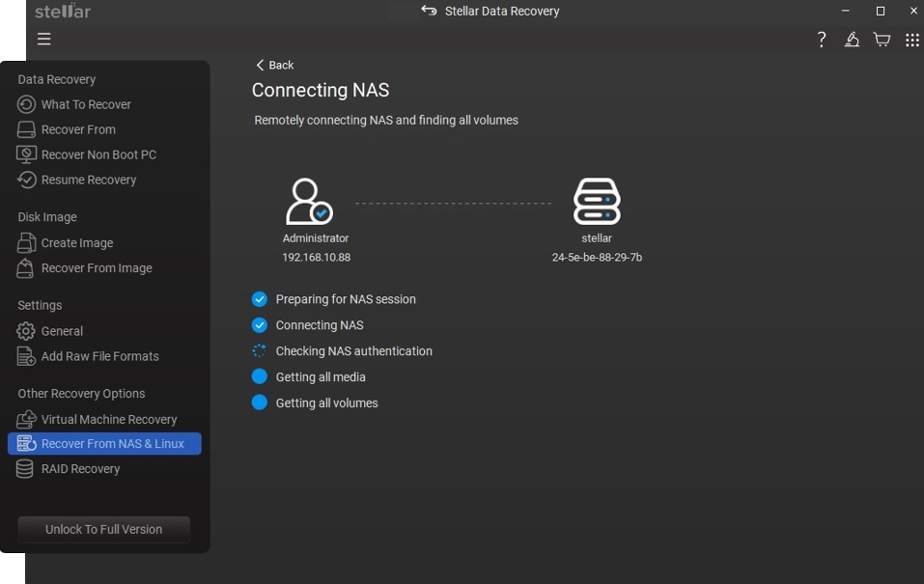The width and height of the screenshot is (924, 584).
Task: Click the Data Recovery section heading
Action: pyautogui.click(x=57, y=79)
